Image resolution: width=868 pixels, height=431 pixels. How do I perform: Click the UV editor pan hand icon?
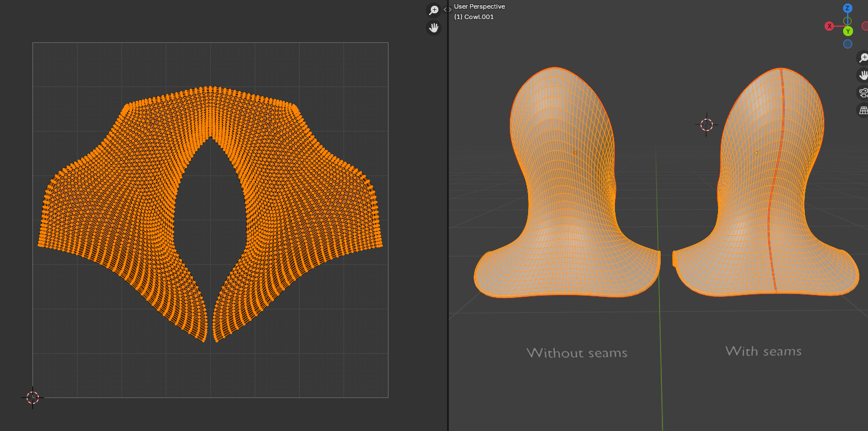[433, 27]
